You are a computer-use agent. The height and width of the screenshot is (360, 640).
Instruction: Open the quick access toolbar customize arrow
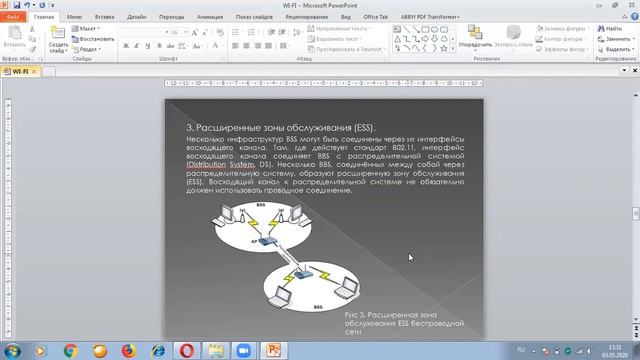(52, 5)
